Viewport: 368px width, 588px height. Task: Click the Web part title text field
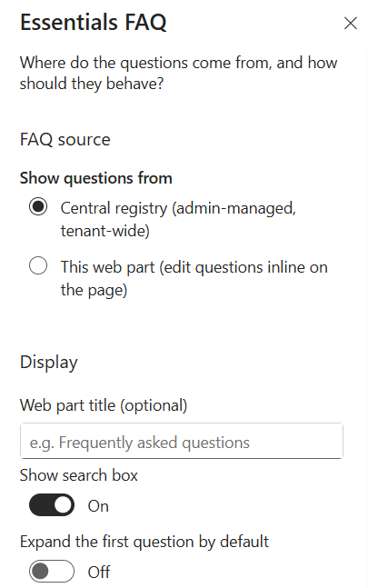tap(182, 441)
